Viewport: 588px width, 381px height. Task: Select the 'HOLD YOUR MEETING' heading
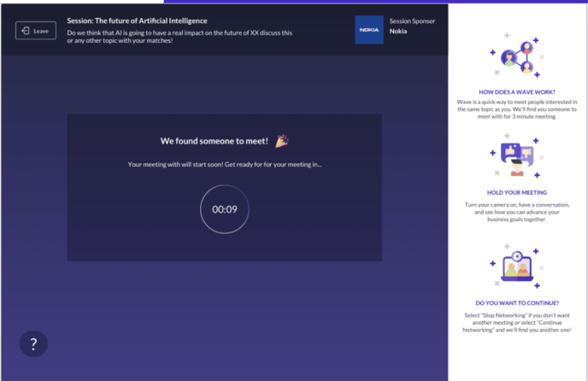(517, 192)
